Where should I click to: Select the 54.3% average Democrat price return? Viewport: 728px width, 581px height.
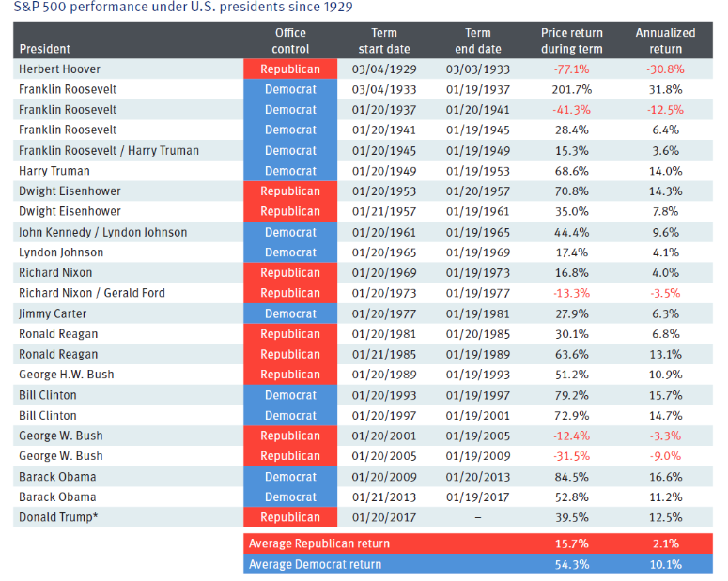pyautogui.click(x=572, y=564)
